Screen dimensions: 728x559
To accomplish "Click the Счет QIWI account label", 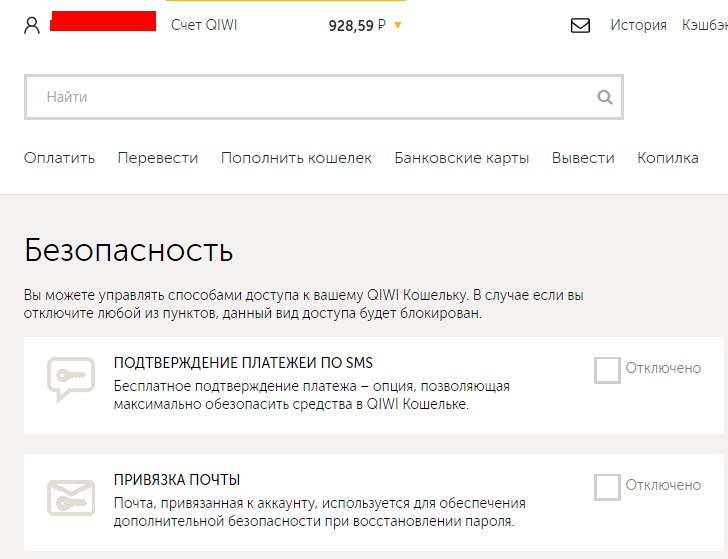I will click(204, 26).
